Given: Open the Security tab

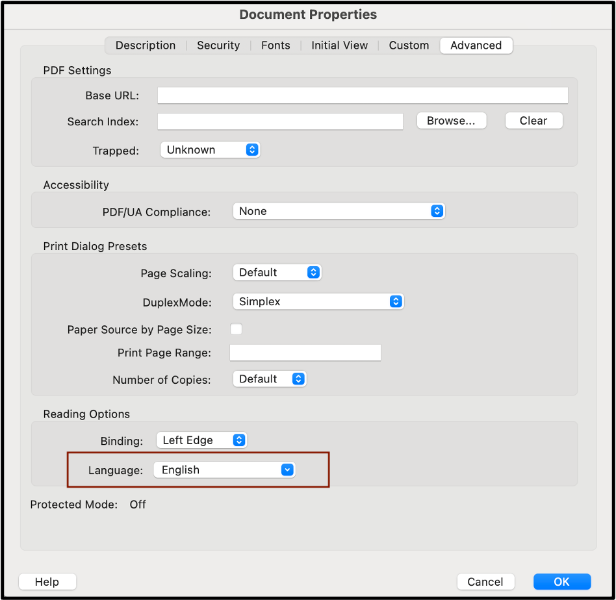Looking at the screenshot, I should pos(218,45).
